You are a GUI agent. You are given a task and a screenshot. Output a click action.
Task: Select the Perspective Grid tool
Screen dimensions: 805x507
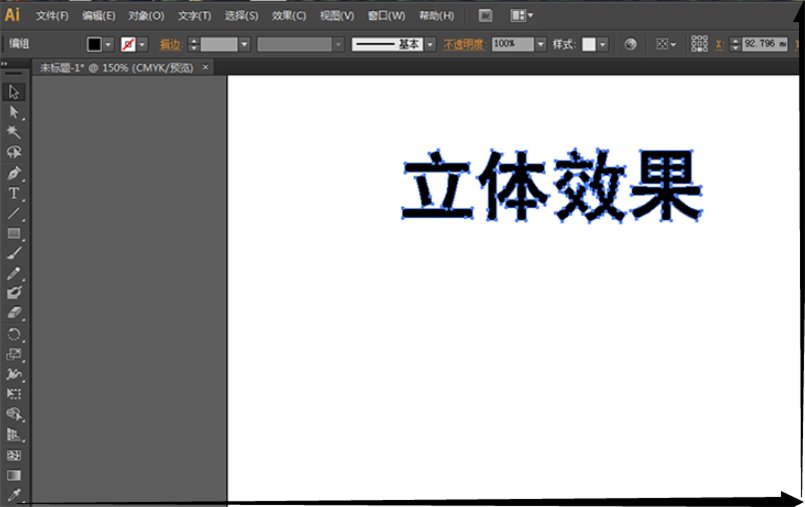click(14, 435)
